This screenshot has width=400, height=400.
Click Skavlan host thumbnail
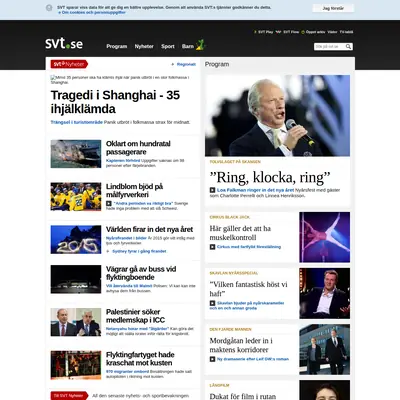325,293
